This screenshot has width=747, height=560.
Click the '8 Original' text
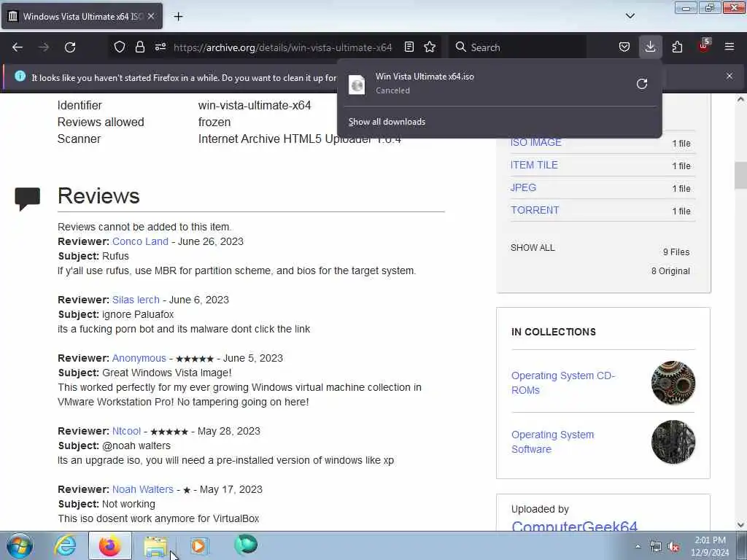670,271
